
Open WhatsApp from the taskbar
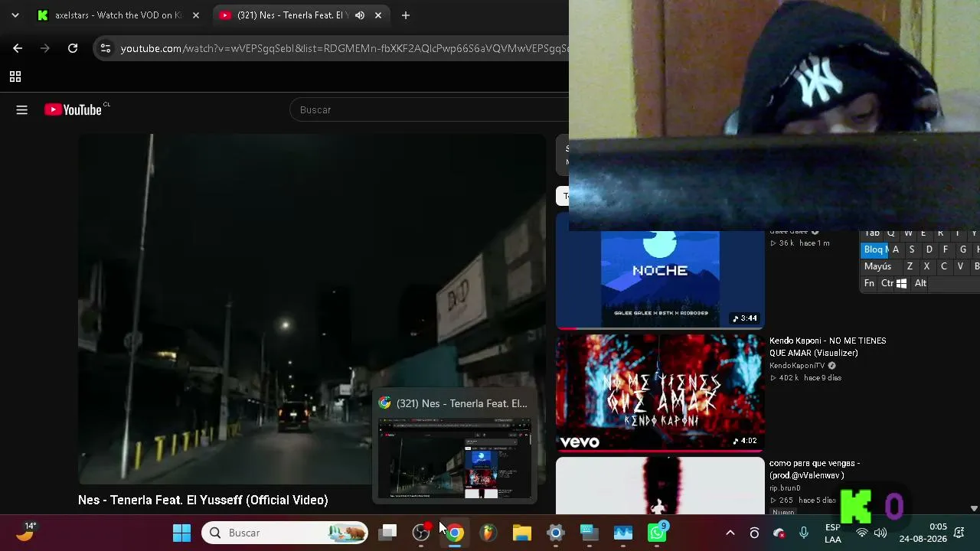click(657, 533)
